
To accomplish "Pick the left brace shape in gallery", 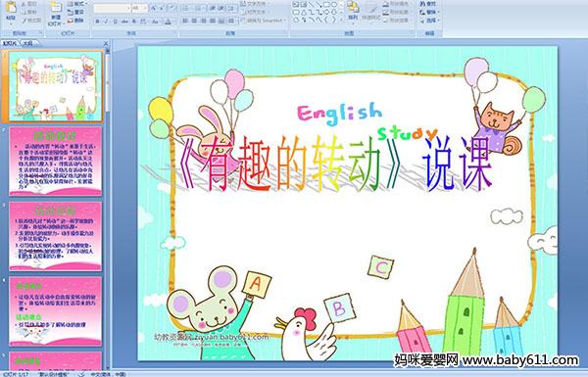I will pos(326,20).
